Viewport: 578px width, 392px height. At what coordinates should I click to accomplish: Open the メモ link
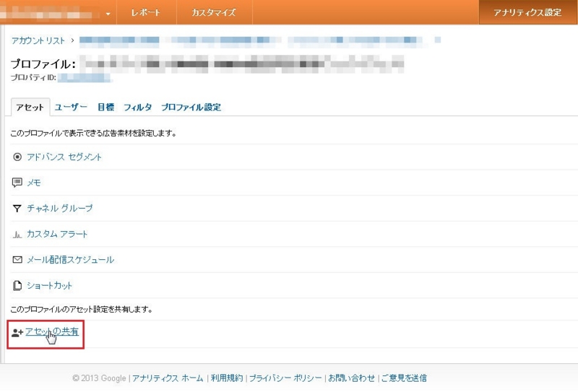[x=34, y=183]
